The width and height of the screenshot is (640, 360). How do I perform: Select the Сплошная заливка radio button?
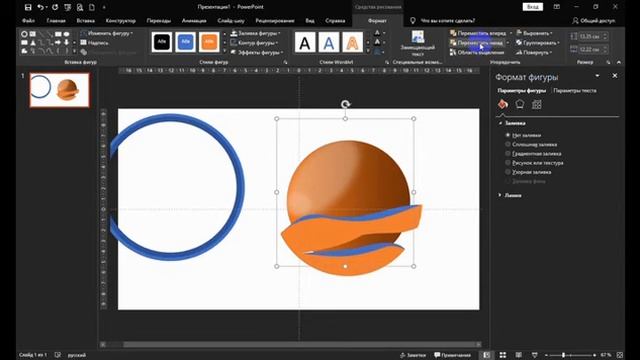tap(508, 144)
